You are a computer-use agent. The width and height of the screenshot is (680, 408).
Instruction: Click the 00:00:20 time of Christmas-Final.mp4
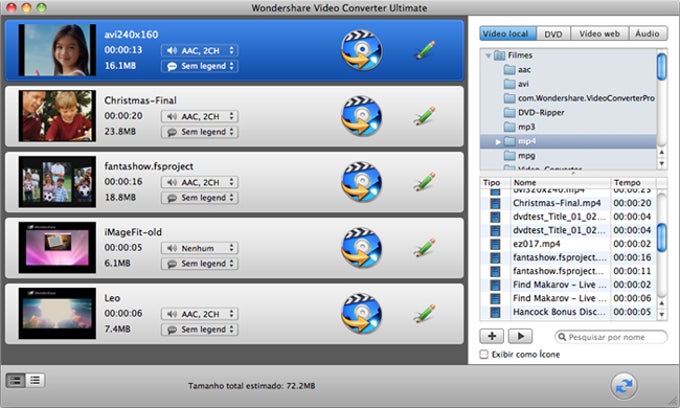pos(632,203)
